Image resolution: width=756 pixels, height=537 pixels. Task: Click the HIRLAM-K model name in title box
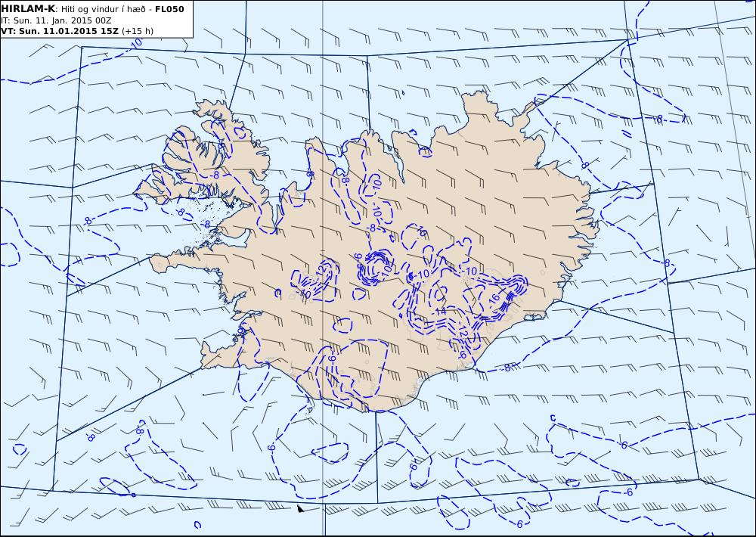click(28, 9)
